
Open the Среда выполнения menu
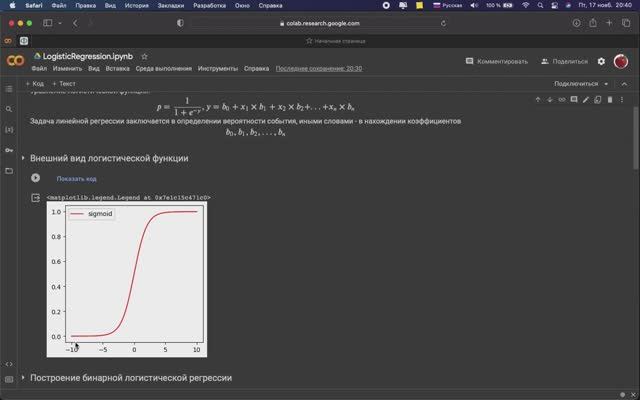click(164, 69)
